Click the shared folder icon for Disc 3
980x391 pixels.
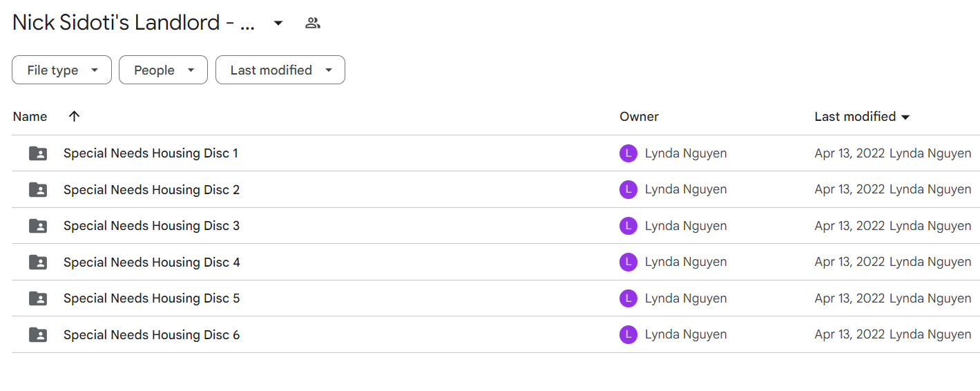point(38,226)
